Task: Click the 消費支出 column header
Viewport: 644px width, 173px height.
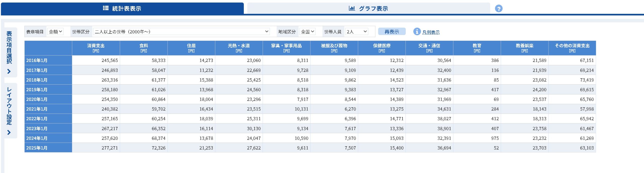Action: (x=96, y=48)
